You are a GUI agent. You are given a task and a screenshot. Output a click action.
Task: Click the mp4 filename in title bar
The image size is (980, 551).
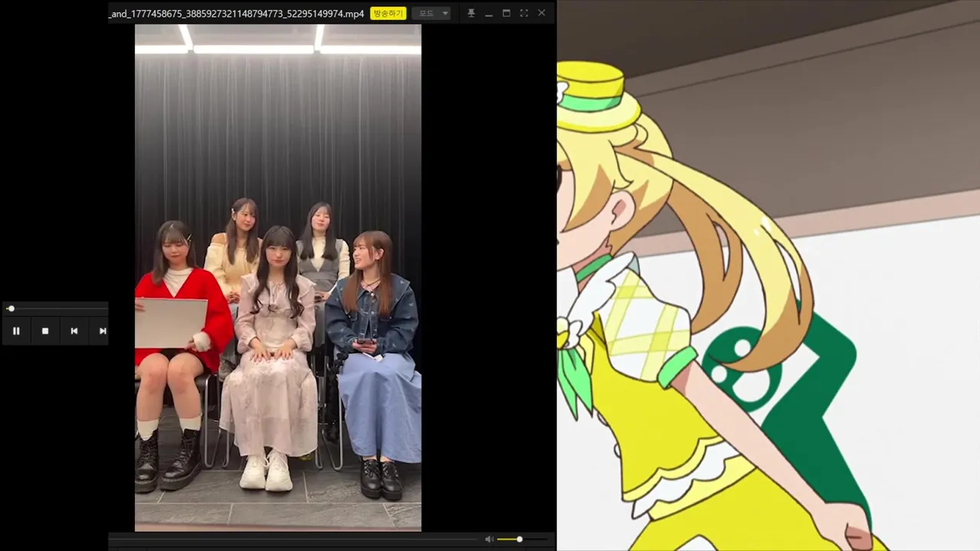pyautogui.click(x=237, y=14)
